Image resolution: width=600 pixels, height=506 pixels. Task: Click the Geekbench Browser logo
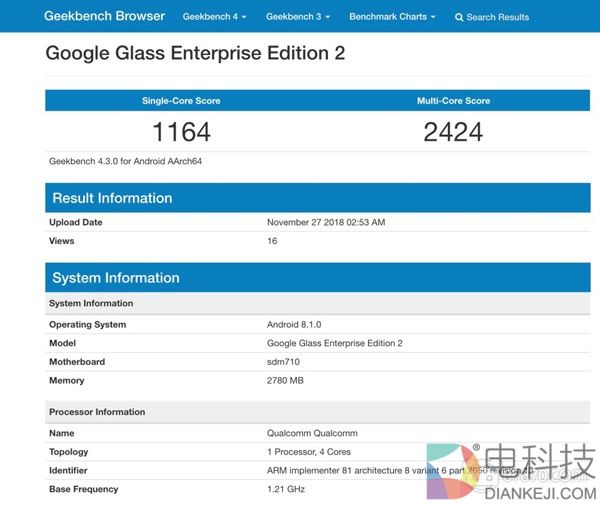[105, 17]
